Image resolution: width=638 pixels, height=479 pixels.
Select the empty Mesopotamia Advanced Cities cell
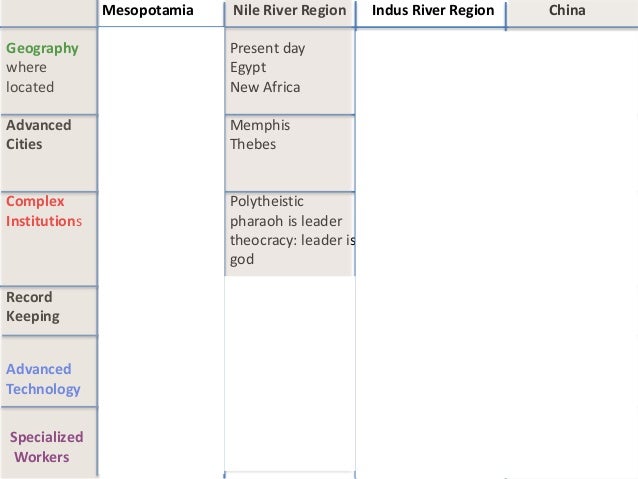(161, 153)
